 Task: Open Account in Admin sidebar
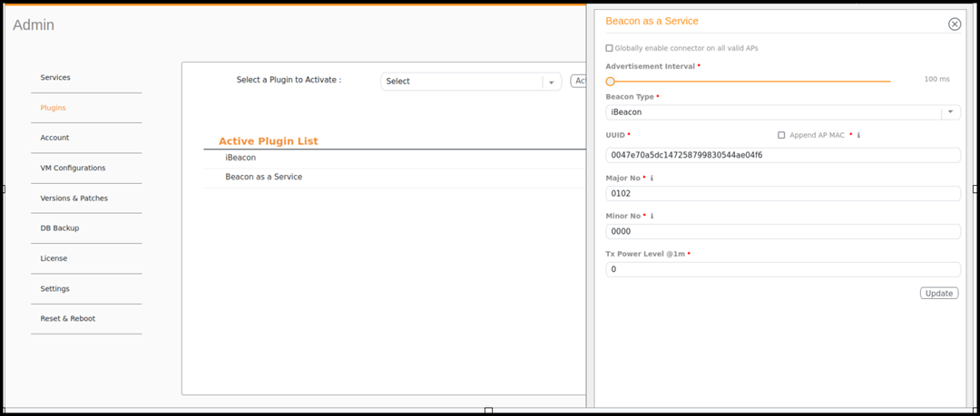click(x=54, y=138)
